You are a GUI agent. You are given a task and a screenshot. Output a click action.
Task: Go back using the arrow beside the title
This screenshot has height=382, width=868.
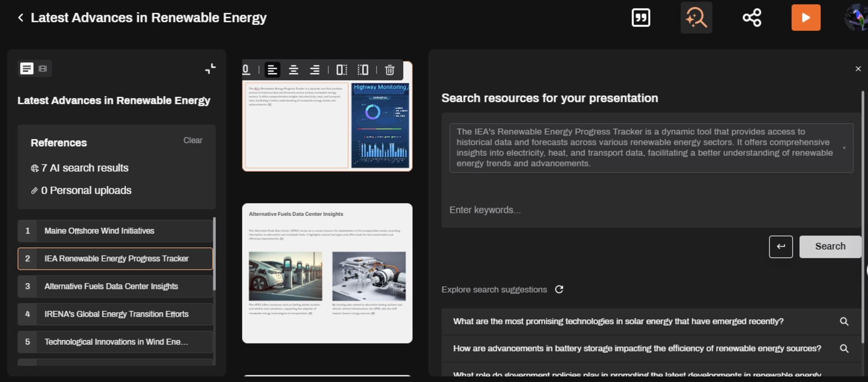pos(20,18)
